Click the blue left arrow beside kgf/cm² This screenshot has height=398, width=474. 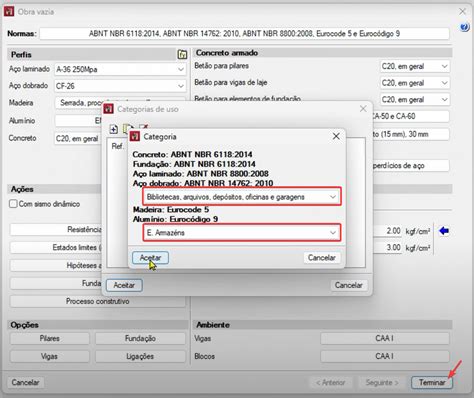(444, 230)
